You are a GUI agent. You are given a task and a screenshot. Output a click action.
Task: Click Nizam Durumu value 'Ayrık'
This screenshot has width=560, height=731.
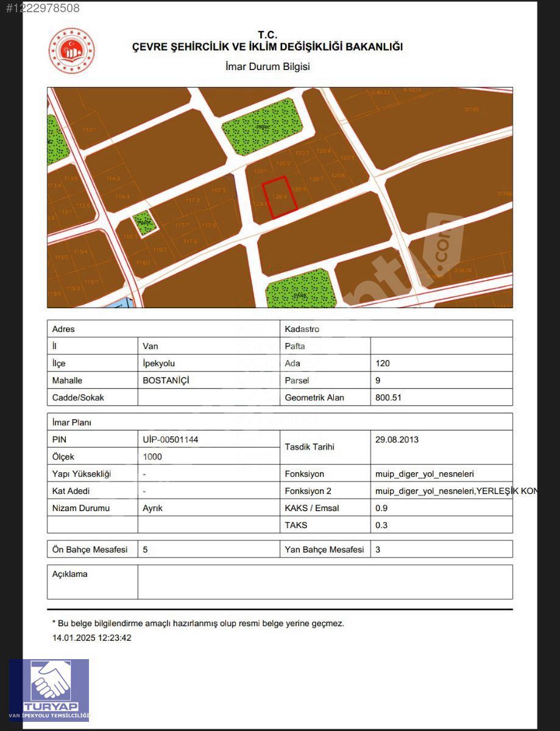tap(152, 507)
